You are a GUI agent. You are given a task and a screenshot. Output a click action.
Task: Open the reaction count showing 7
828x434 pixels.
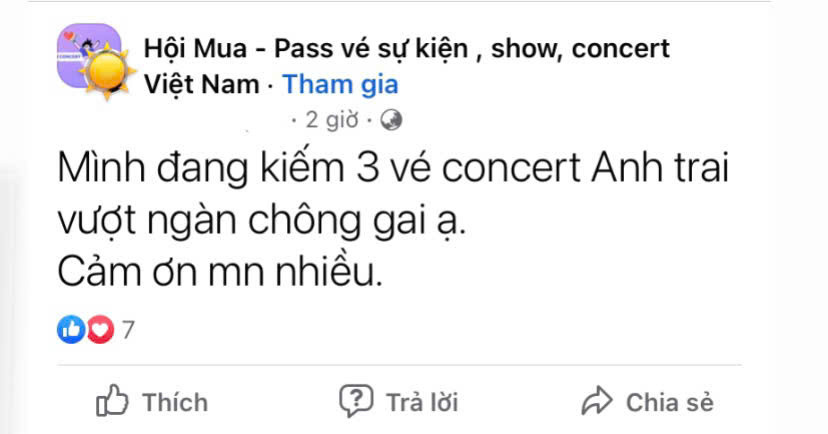coord(127,329)
